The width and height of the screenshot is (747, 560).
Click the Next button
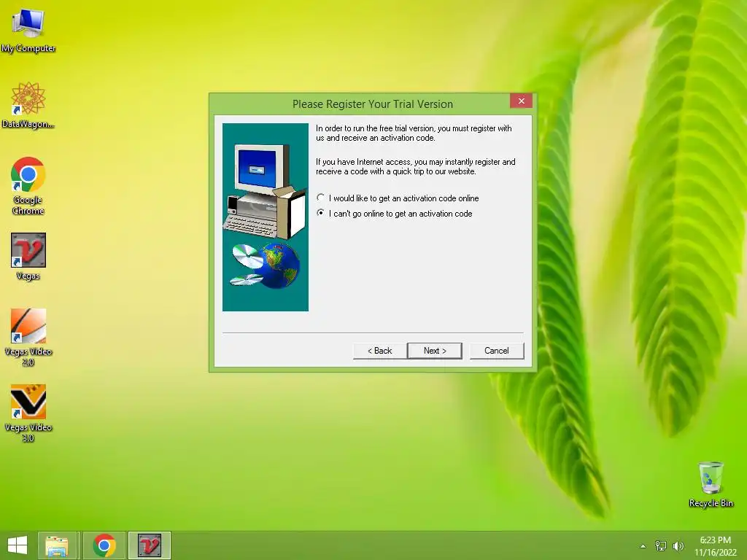pos(435,351)
